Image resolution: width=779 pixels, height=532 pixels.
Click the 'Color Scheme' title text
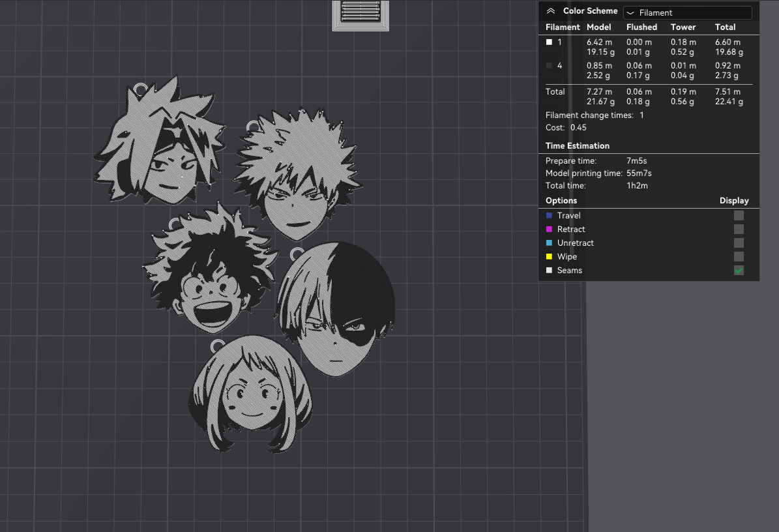(590, 11)
